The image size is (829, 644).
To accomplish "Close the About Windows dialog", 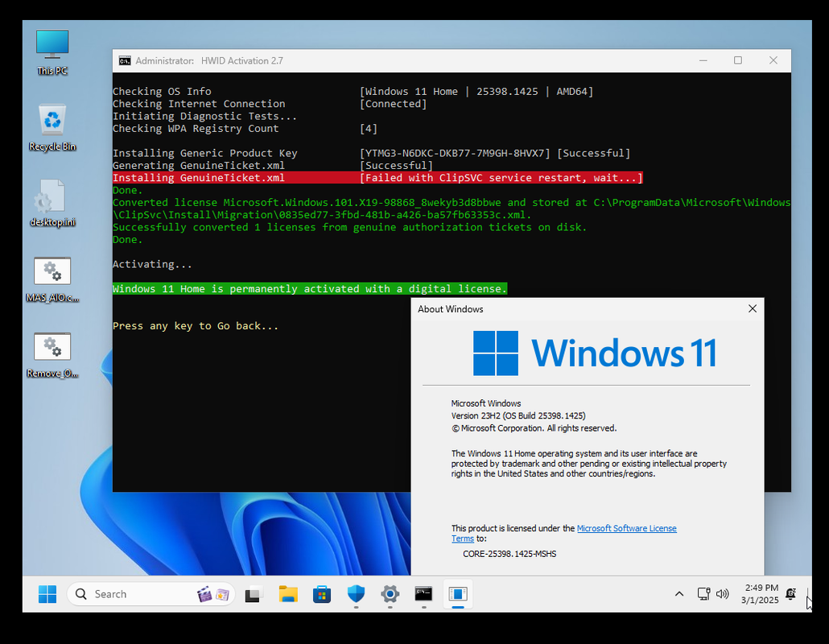I will pyautogui.click(x=753, y=309).
